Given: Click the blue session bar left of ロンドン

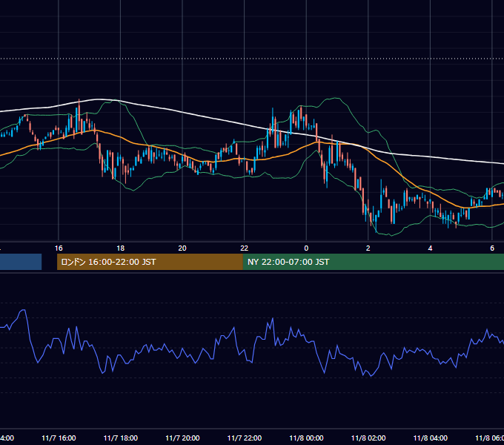Looking at the screenshot, I should point(21,262).
